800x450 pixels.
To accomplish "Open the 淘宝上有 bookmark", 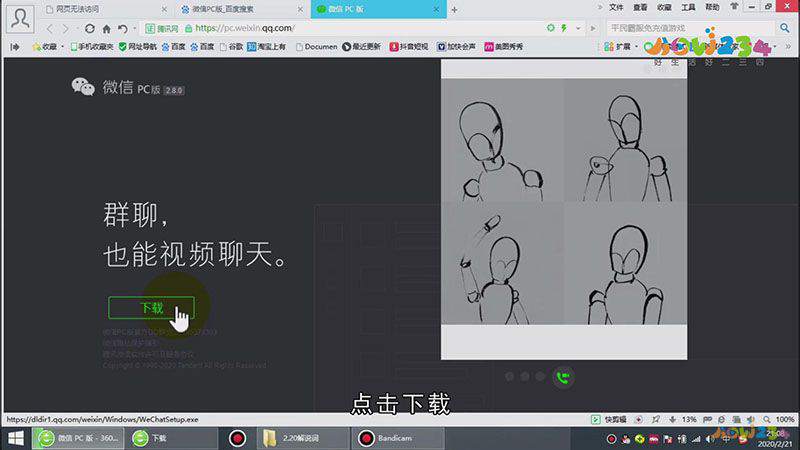I will [x=266, y=46].
